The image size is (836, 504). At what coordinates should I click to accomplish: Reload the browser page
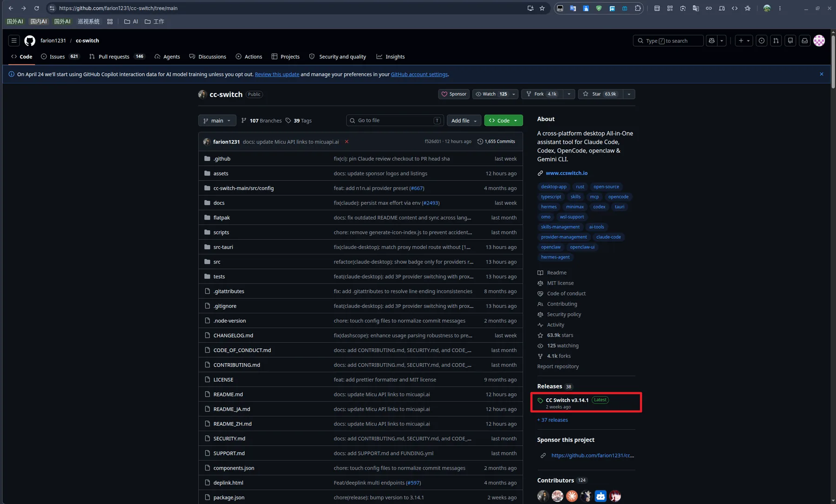click(x=37, y=8)
